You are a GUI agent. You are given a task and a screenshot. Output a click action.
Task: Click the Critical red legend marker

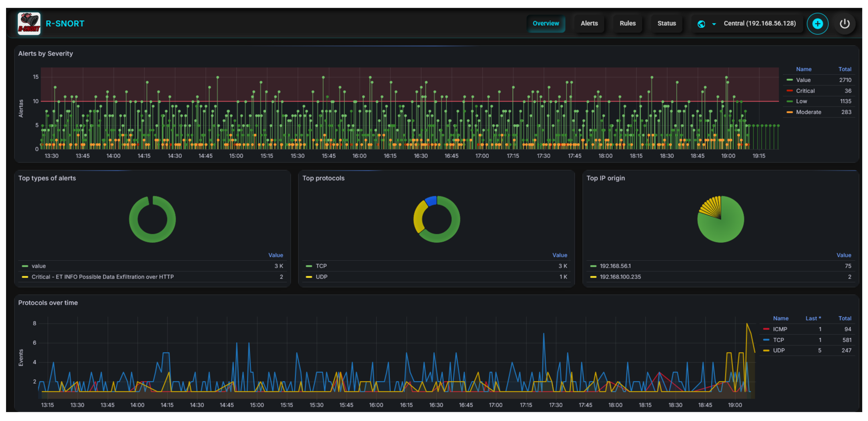coord(790,90)
